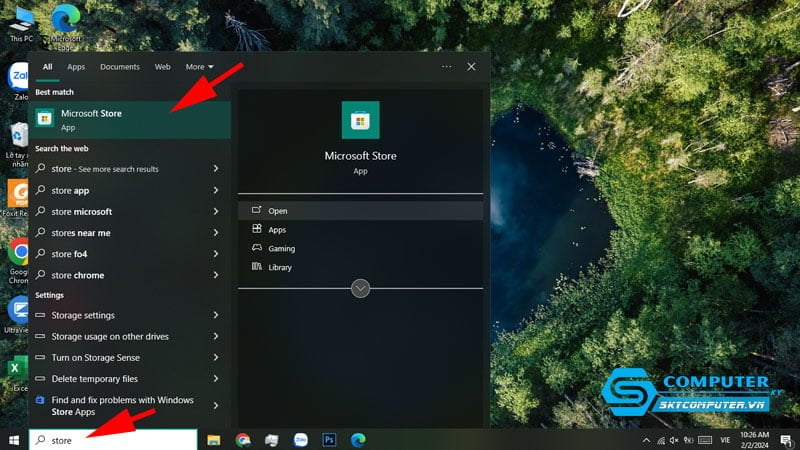Click the Photoshop icon in taskbar
Screen dimensions: 800x450
pyautogui.click(x=328, y=439)
